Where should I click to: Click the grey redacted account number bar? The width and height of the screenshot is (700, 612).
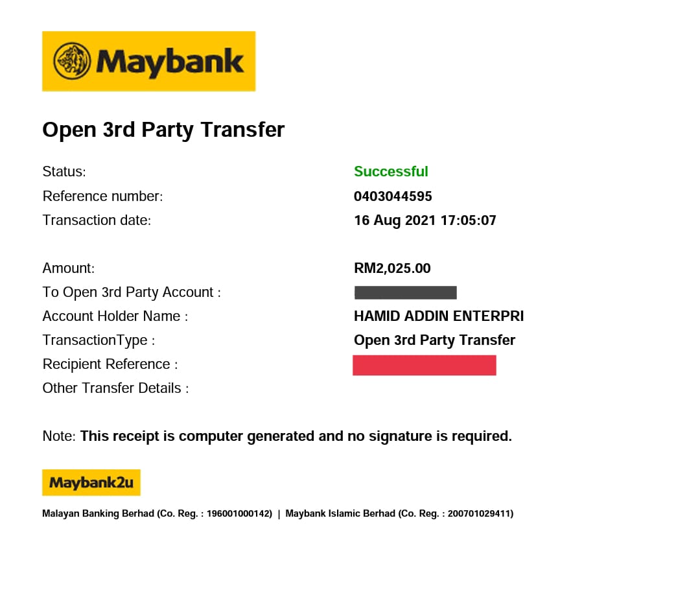[406, 292]
